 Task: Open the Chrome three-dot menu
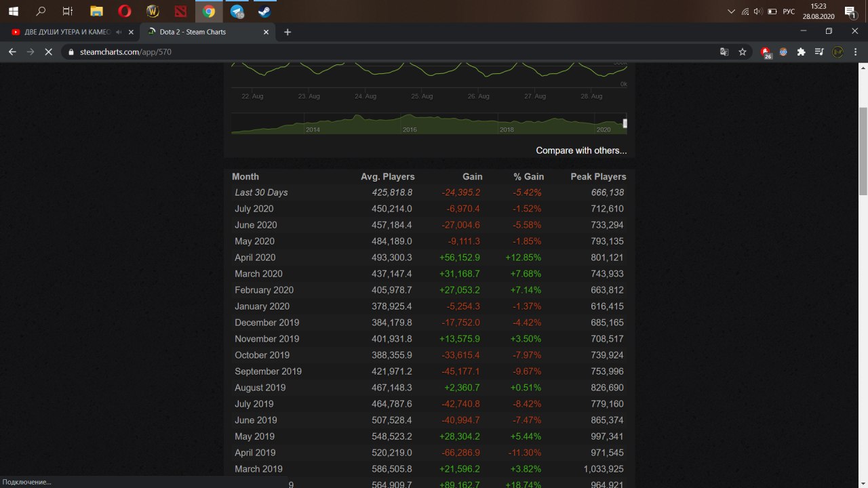pyautogui.click(x=856, y=52)
